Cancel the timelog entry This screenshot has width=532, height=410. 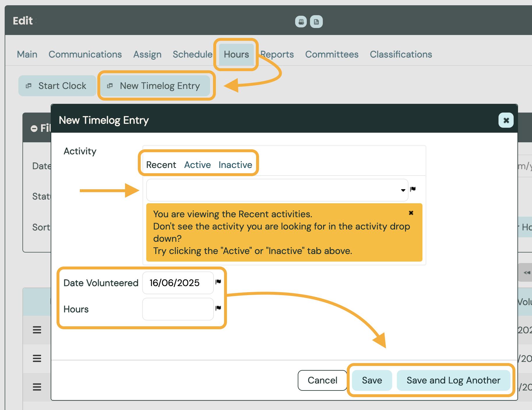coord(322,380)
